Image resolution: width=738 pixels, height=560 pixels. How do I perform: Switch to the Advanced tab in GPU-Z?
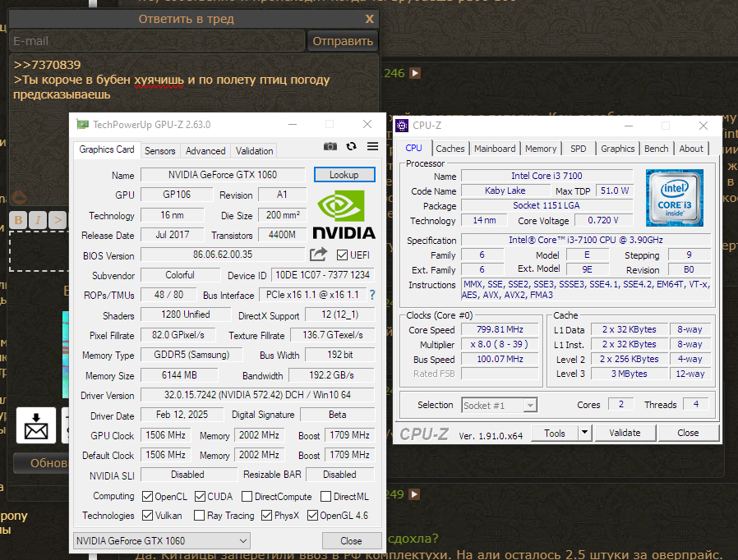pyautogui.click(x=205, y=151)
